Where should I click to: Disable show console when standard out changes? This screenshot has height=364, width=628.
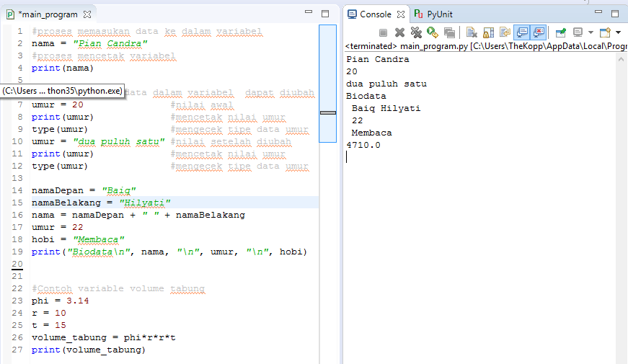pos(521,32)
